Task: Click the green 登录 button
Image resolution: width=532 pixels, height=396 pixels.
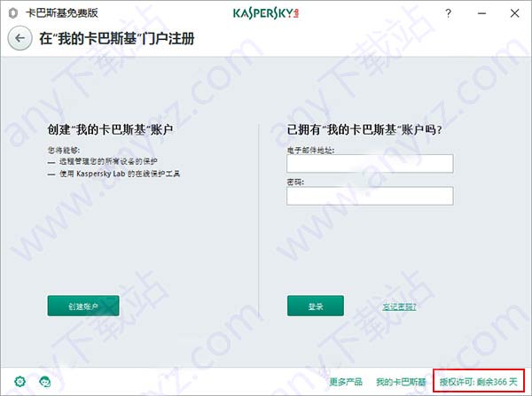Action: coord(315,306)
